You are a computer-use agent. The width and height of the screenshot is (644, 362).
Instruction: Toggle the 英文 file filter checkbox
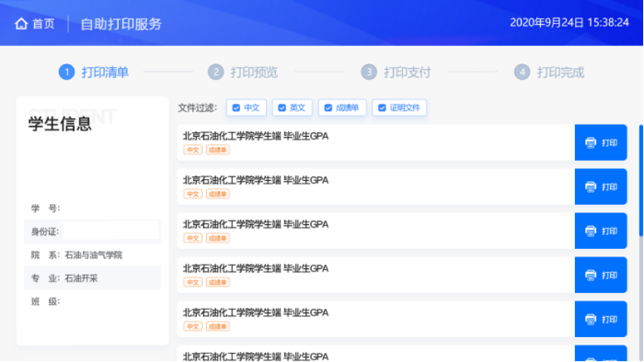[x=282, y=107]
